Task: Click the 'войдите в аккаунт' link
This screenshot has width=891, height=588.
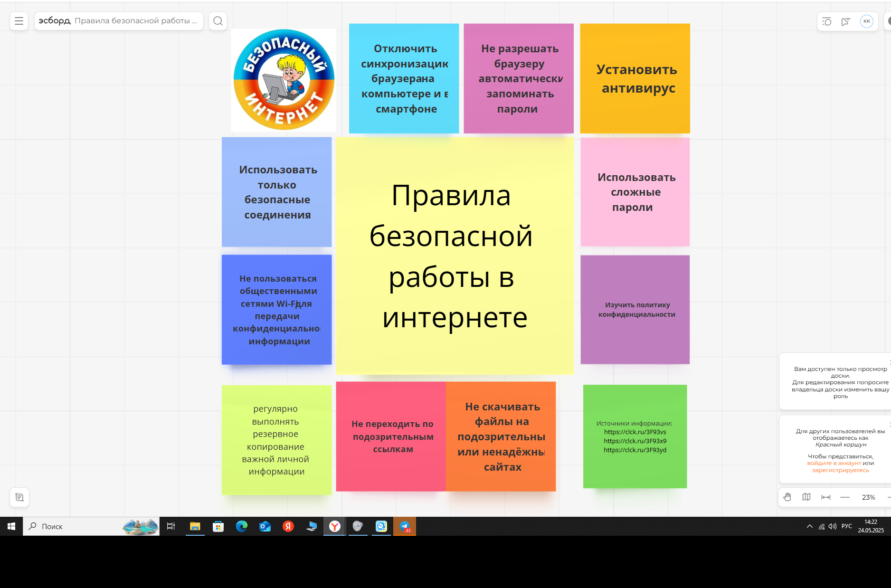Action: (834, 463)
